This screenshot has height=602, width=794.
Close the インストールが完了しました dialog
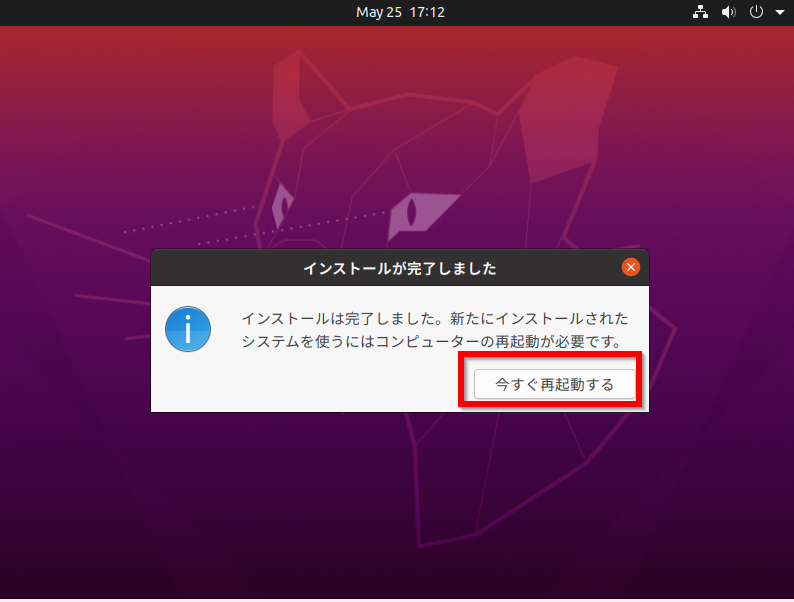coord(630,267)
